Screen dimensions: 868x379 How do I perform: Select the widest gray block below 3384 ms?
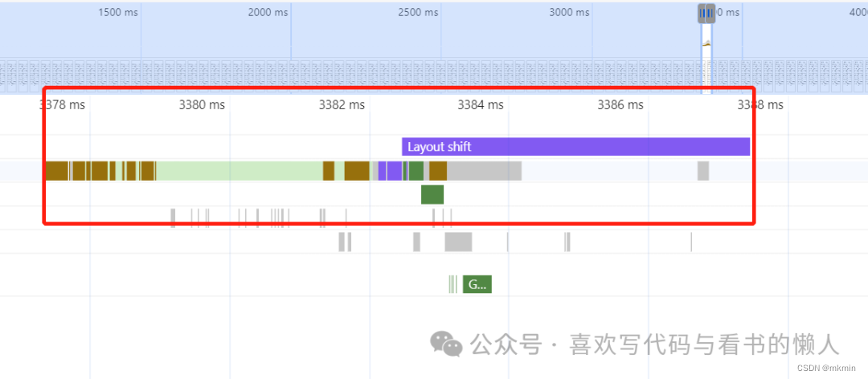tap(458, 242)
